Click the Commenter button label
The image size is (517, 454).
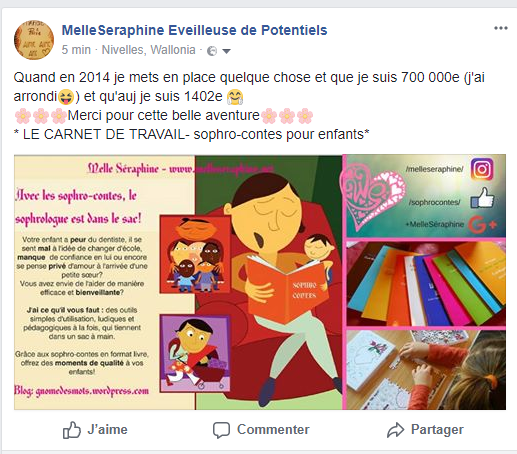(x=273, y=430)
